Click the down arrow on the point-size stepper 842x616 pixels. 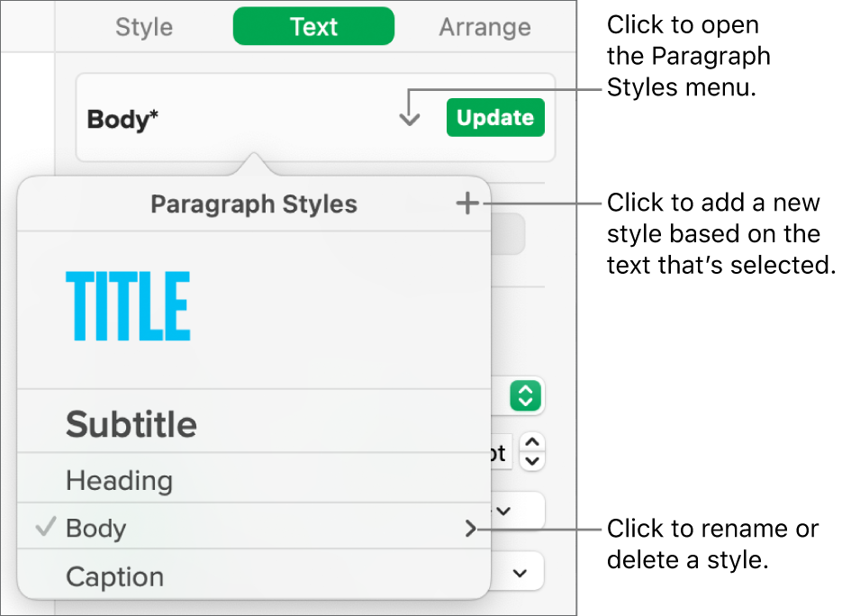pyautogui.click(x=531, y=459)
